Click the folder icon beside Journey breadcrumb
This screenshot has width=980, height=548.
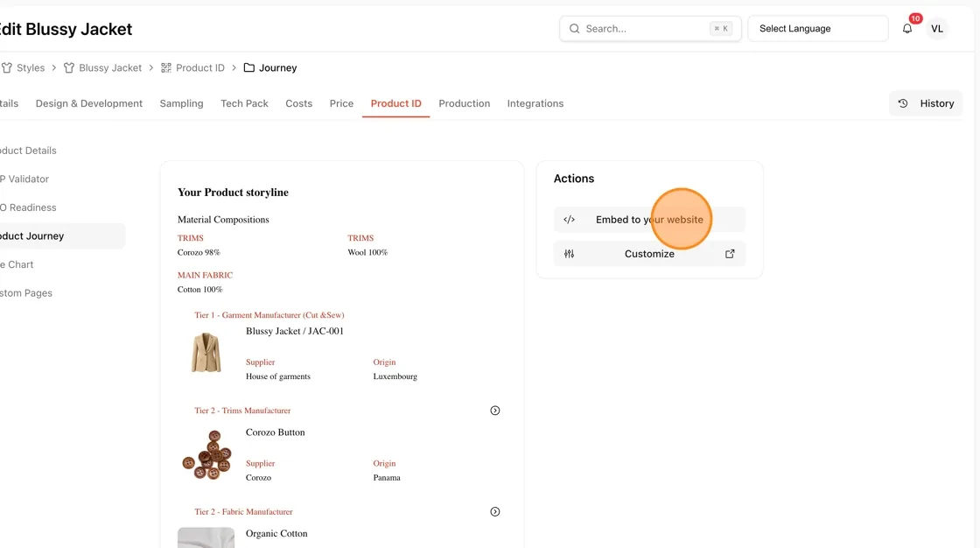point(248,67)
